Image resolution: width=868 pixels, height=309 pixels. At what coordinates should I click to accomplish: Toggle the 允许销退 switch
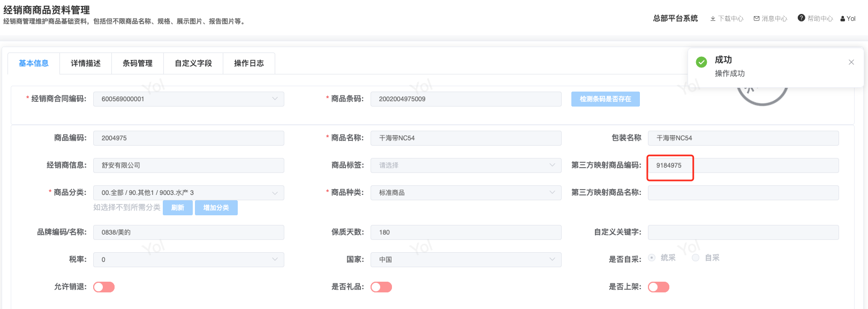(104, 287)
